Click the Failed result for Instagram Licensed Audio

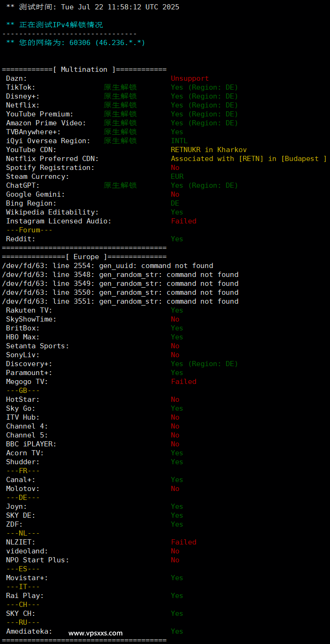point(184,221)
